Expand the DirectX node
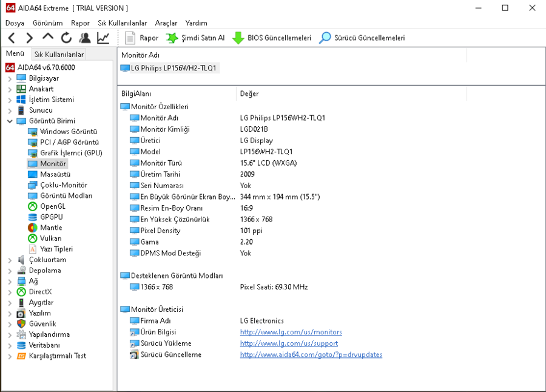The width and height of the screenshot is (546, 392). coord(10,292)
